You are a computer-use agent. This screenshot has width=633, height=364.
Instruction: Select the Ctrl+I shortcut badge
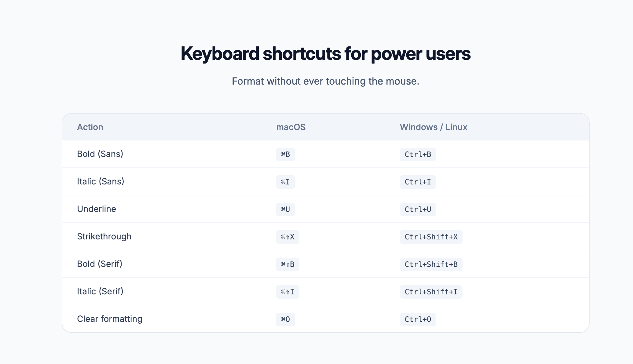click(x=418, y=182)
